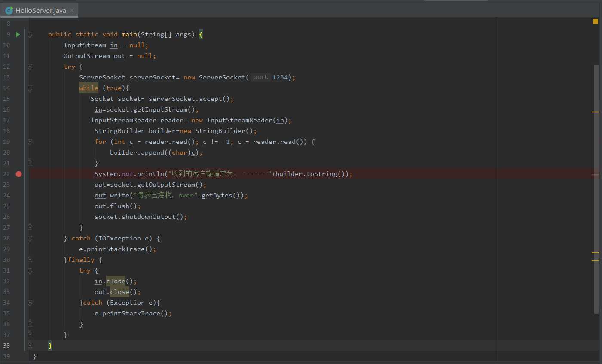Click the Java class icon on HelloServer.java tab
Image resolution: width=602 pixels, height=364 pixels.
(9, 10)
